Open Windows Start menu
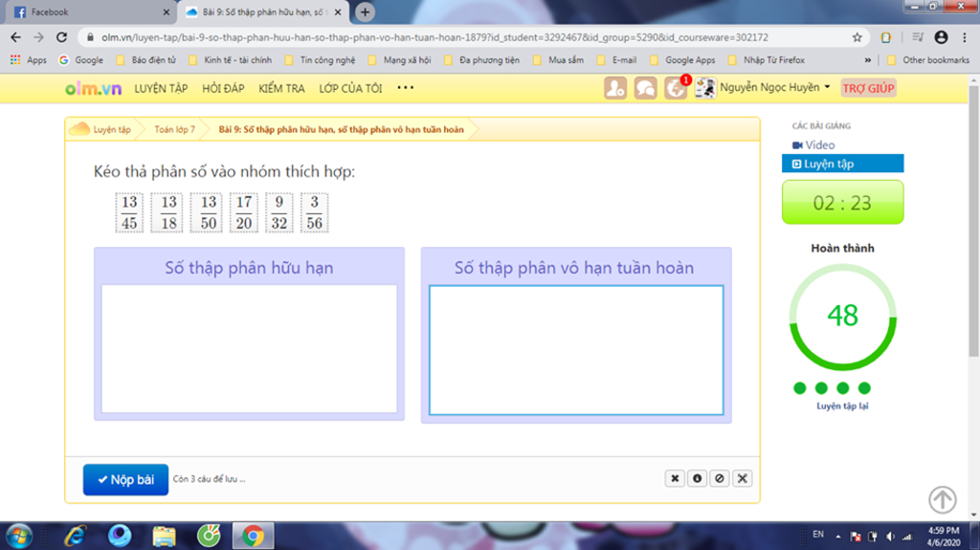Screen dimensions: 980x550 [19, 536]
